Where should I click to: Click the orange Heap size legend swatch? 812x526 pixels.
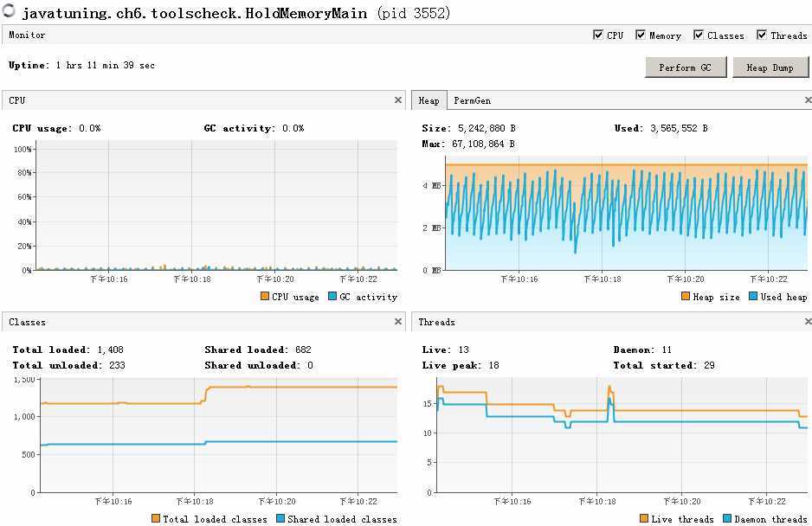tap(686, 296)
